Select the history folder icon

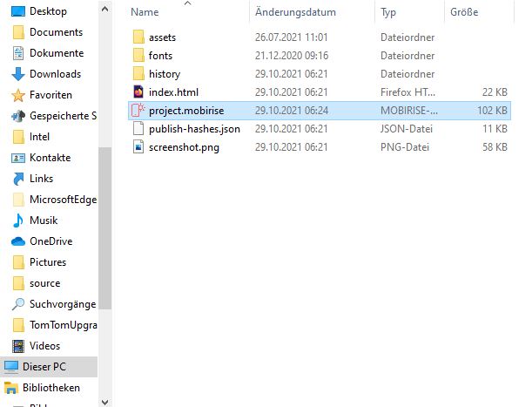(x=138, y=74)
